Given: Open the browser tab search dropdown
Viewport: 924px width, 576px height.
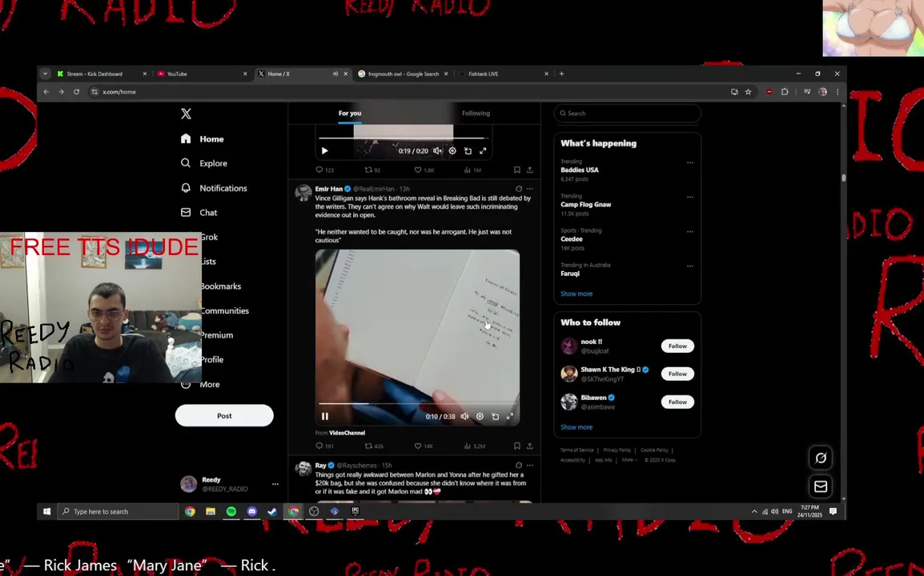Looking at the screenshot, I should 45,74.
